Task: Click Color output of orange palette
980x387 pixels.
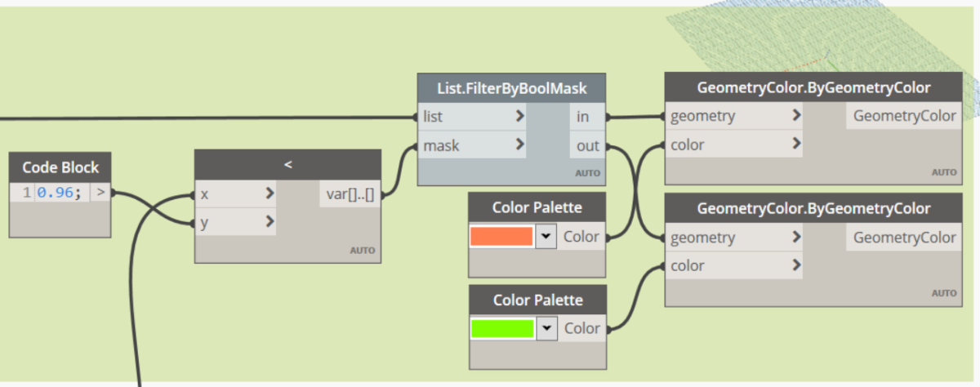Action: click(583, 237)
